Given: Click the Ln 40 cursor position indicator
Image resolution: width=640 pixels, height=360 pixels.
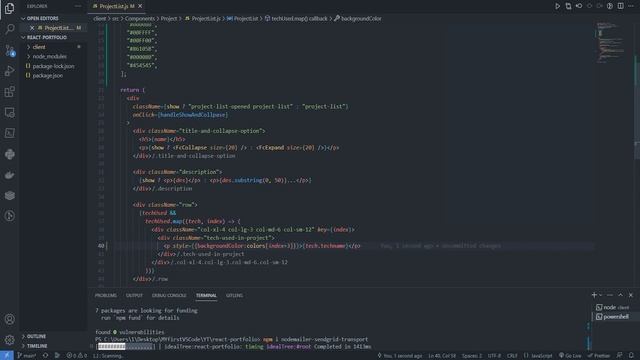Looking at the screenshot, I should click(x=442, y=356).
